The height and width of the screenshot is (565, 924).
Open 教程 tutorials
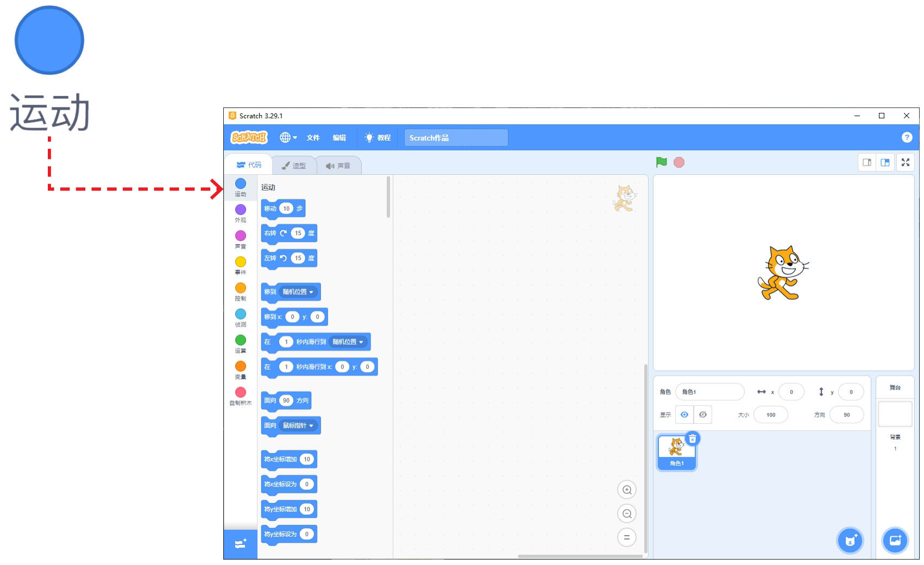[378, 138]
